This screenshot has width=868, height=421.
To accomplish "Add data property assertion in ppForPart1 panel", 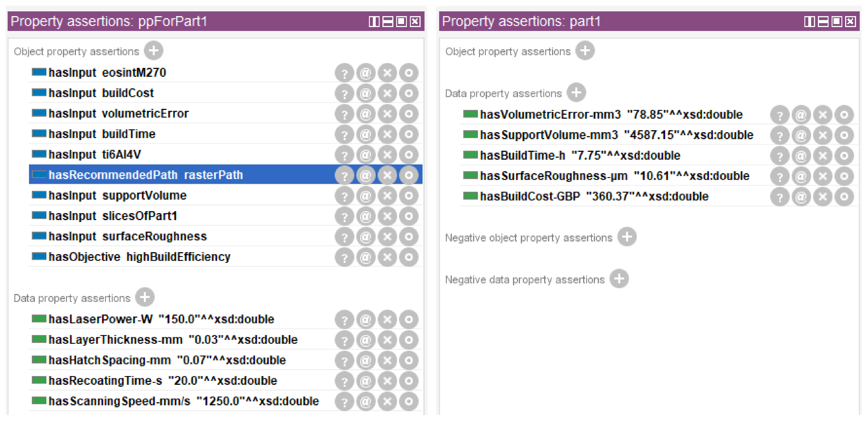I will coord(144,298).
